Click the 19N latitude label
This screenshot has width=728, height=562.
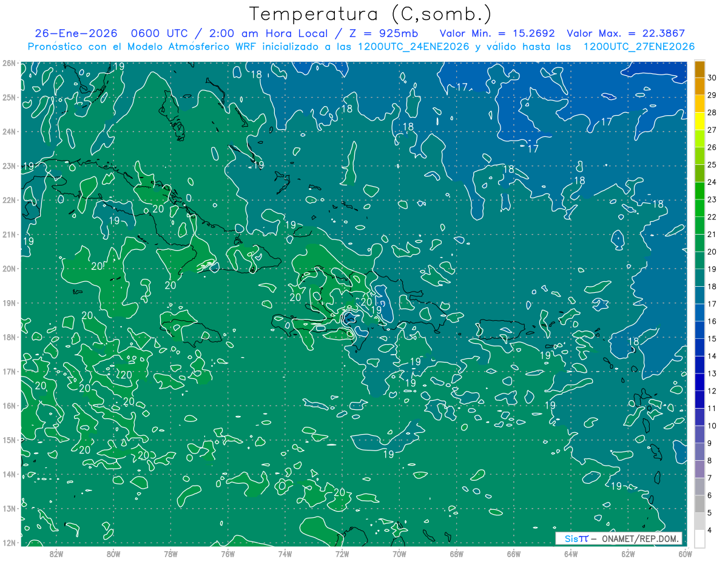[8, 303]
